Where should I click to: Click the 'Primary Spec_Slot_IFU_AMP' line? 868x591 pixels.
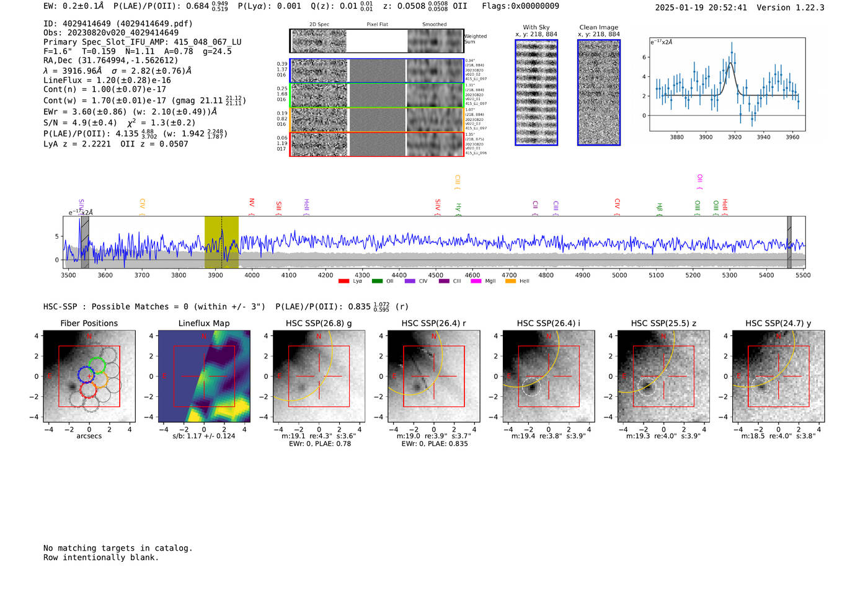(x=143, y=42)
